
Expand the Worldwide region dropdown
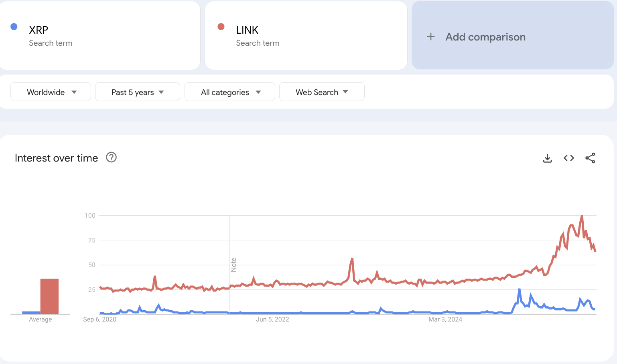[x=51, y=92]
